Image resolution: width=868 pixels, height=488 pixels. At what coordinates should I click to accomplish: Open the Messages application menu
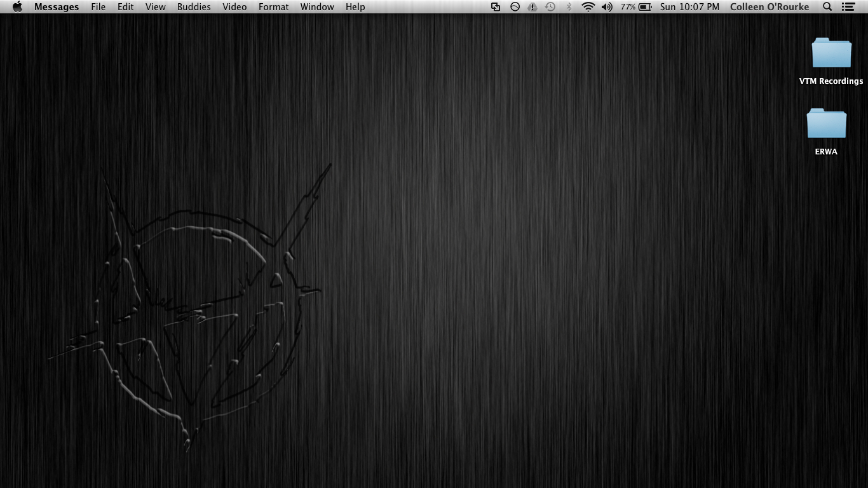(57, 7)
